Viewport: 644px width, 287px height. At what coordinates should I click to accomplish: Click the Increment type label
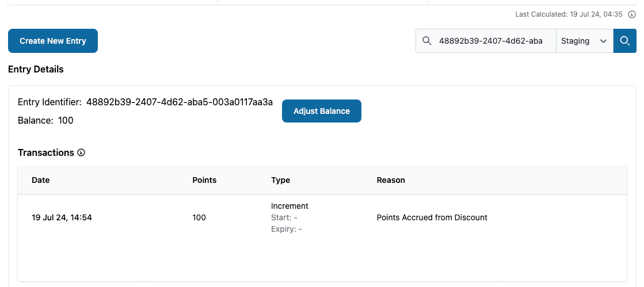(x=289, y=206)
